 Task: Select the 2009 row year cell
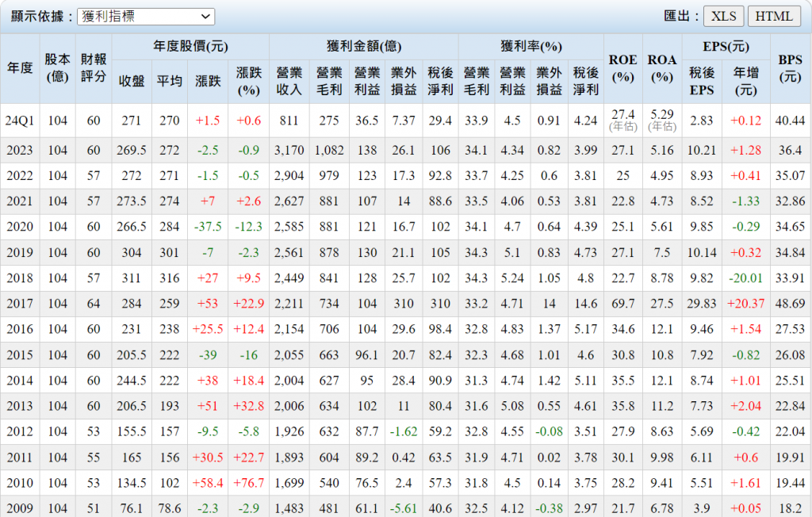(x=20, y=507)
